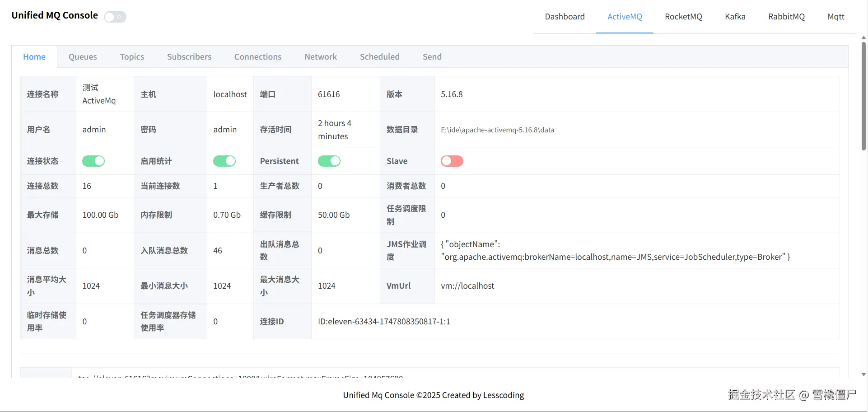Click the total connections value 16
The width and height of the screenshot is (868, 412).
pos(87,186)
